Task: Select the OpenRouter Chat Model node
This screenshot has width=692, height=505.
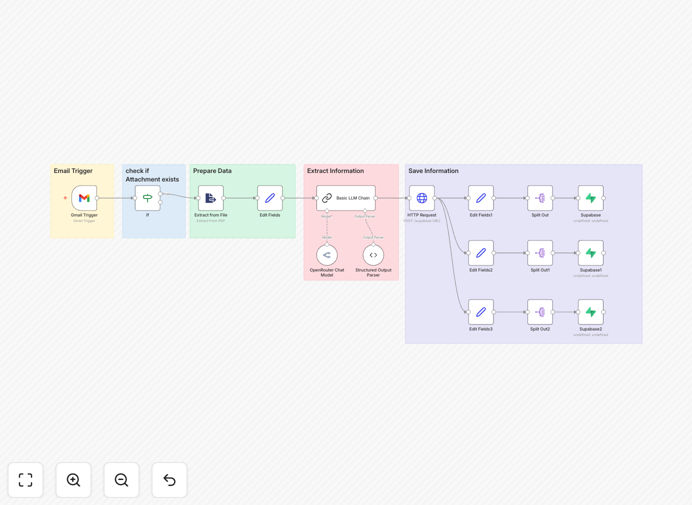Action: click(327, 255)
